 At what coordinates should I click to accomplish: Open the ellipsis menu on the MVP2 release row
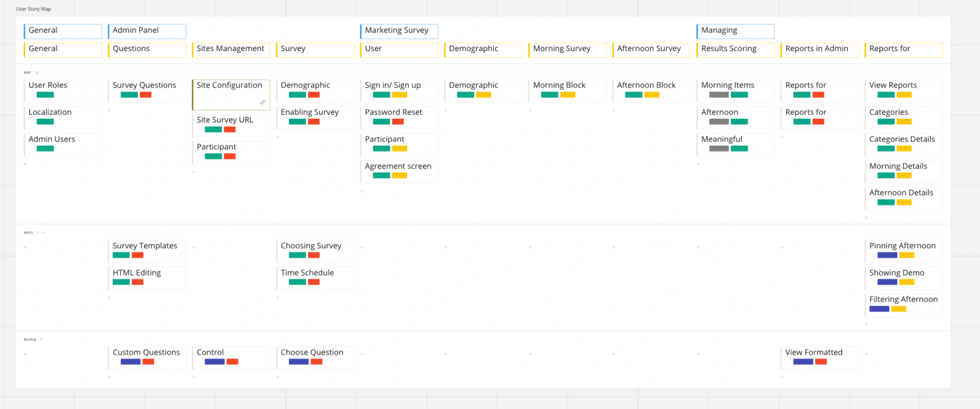click(x=42, y=232)
